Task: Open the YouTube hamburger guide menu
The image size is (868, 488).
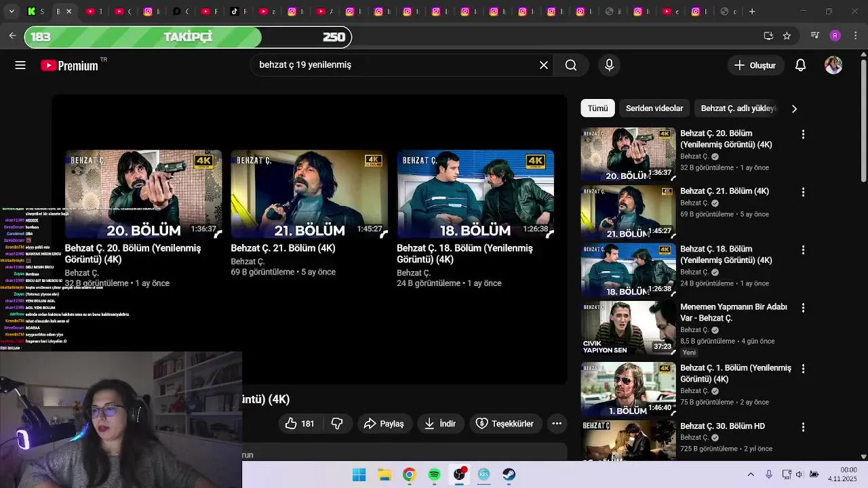Action: tap(20, 65)
